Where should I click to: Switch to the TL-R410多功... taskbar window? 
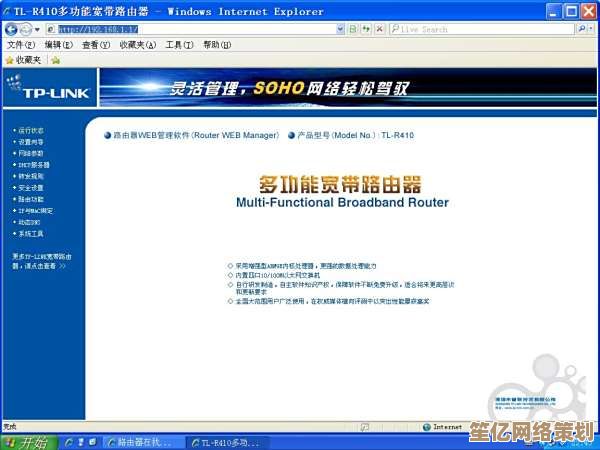(228, 443)
